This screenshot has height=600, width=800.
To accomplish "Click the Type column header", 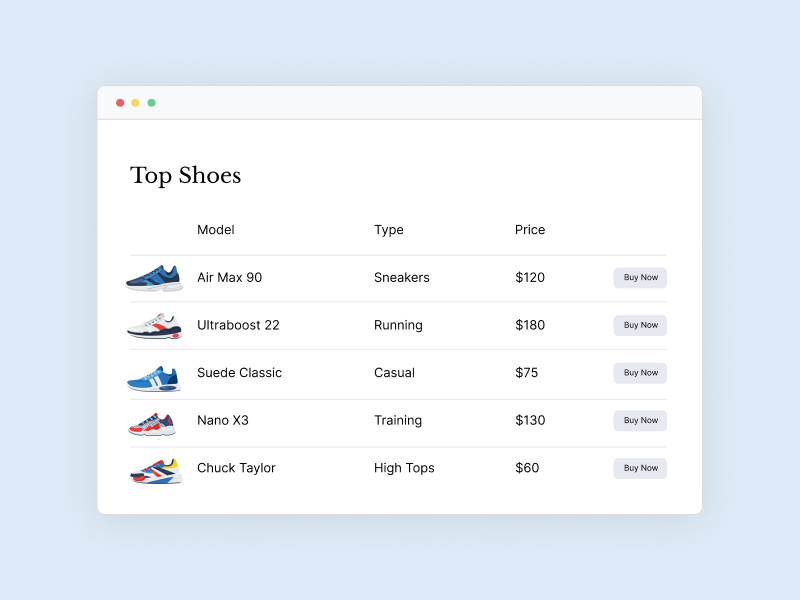I will [389, 230].
